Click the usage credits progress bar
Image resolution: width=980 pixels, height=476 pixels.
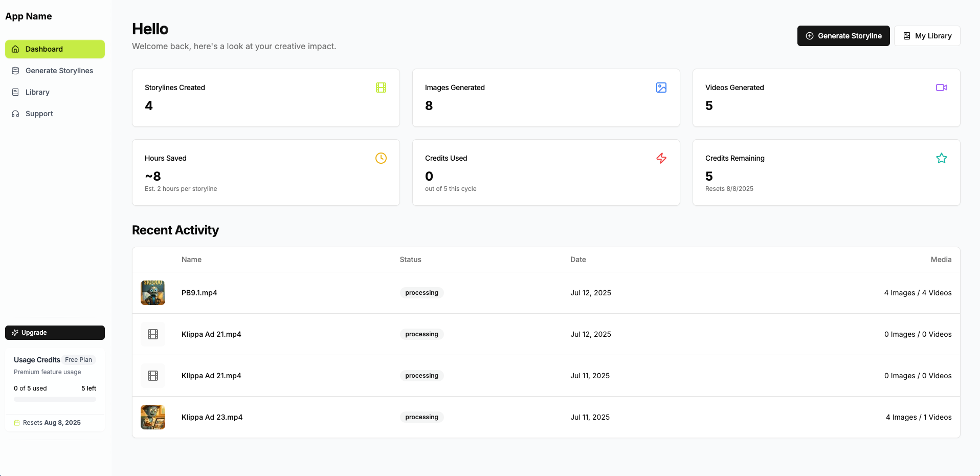[55, 399]
